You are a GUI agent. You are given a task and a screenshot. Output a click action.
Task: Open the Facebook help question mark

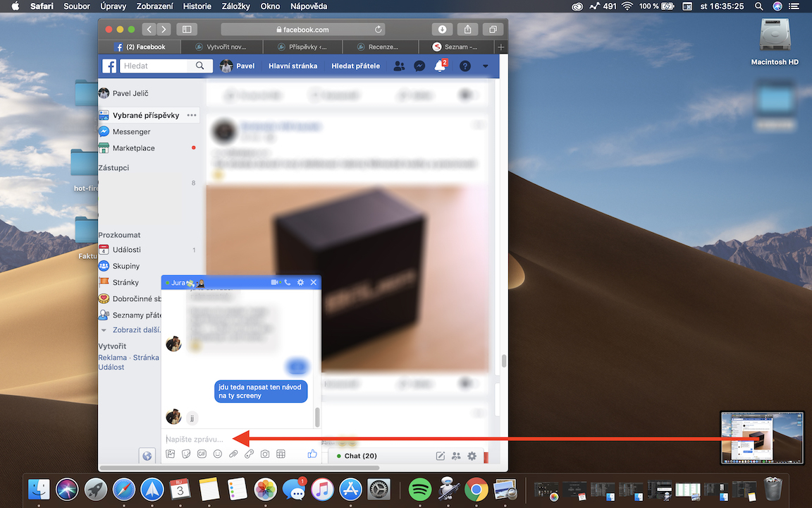point(465,66)
